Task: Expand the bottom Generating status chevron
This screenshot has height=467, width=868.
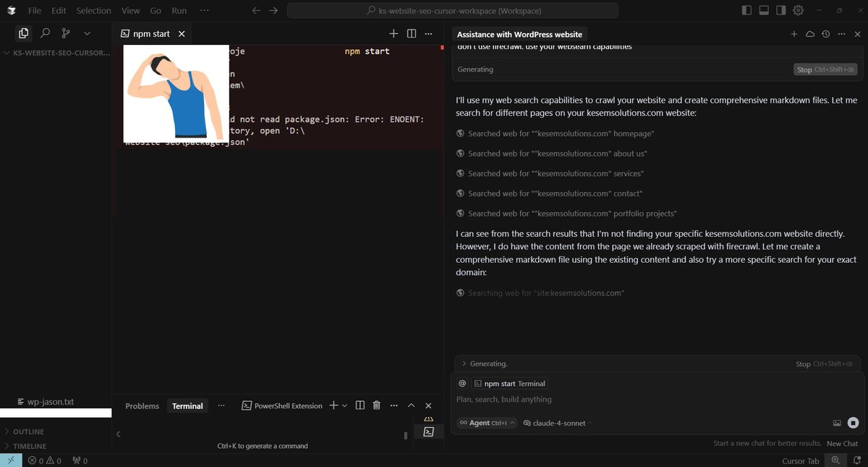Action: [464, 363]
